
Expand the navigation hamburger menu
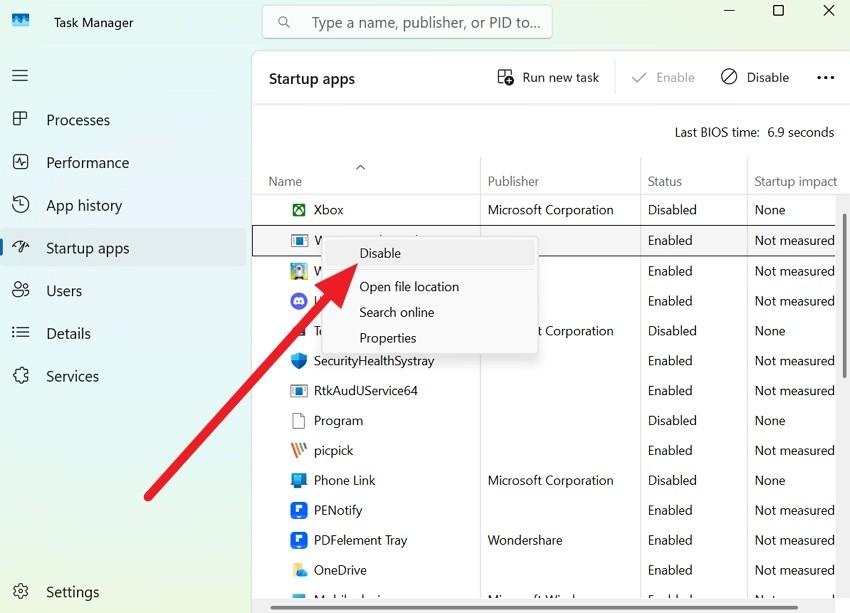(x=20, y=75)
